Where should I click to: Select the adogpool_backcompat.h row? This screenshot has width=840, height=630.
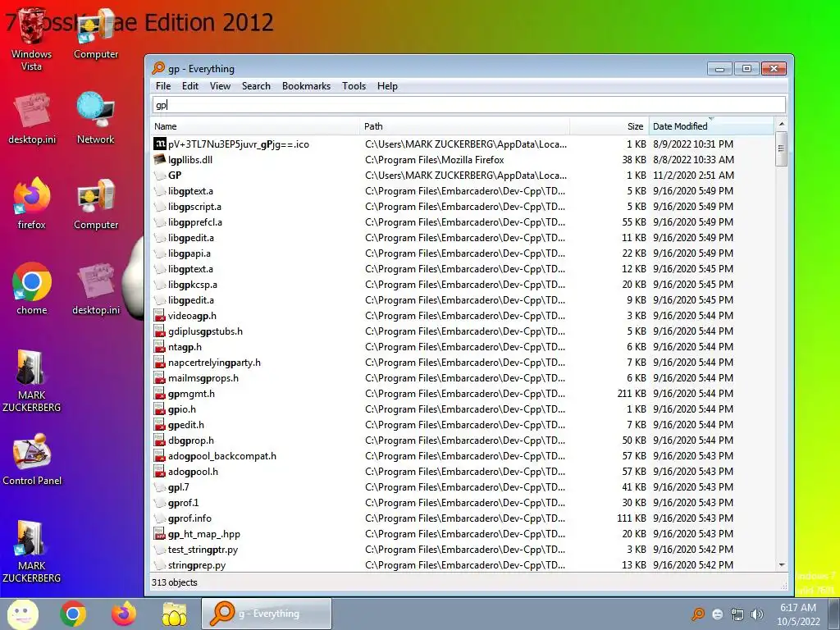(x=463, y=456)
